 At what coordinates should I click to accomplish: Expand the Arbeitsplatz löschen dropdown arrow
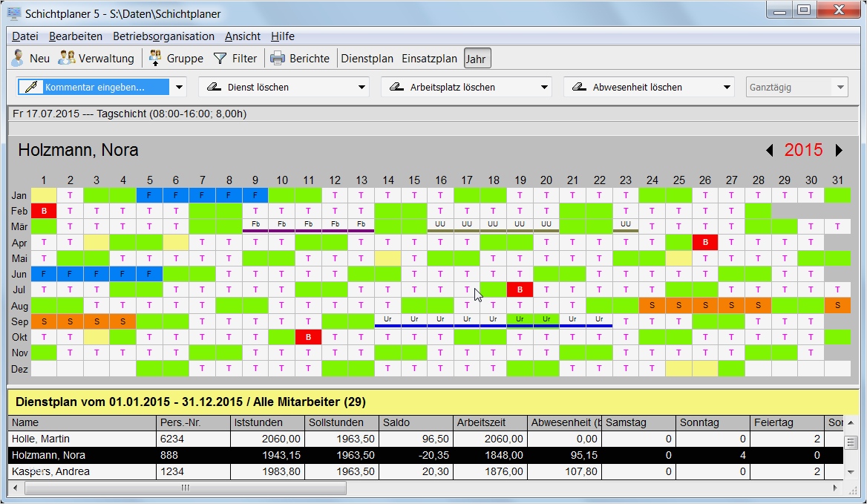pyautogui.click(x=544, y=88)
